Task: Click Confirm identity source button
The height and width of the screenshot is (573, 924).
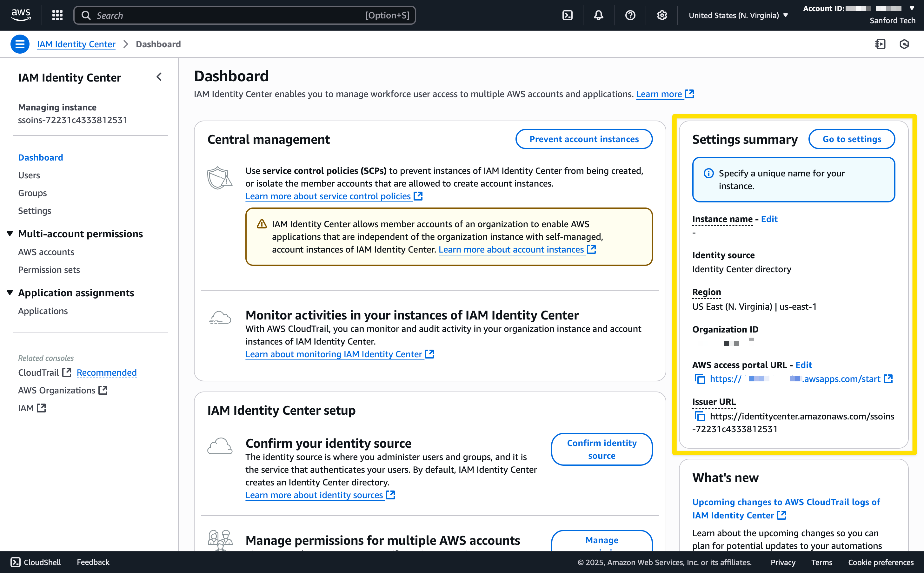Action: 601,449
